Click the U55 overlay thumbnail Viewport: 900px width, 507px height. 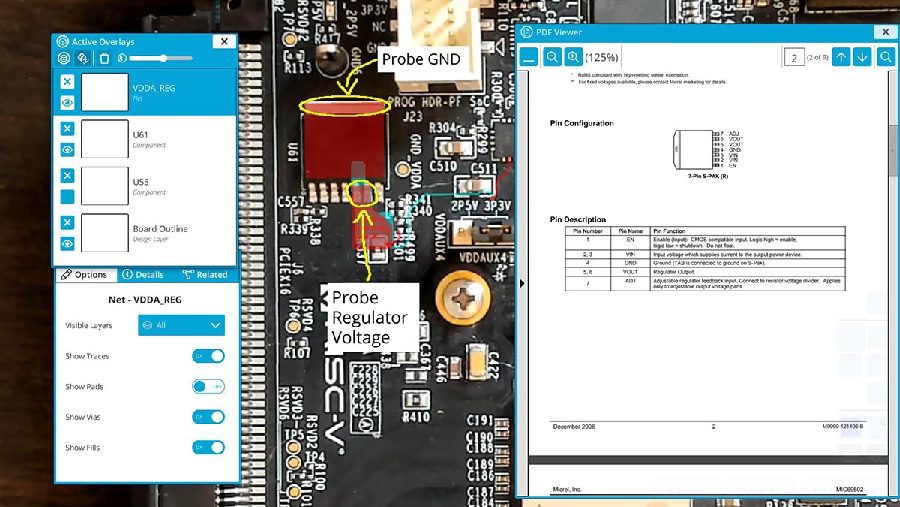click(x=104, y=185)
